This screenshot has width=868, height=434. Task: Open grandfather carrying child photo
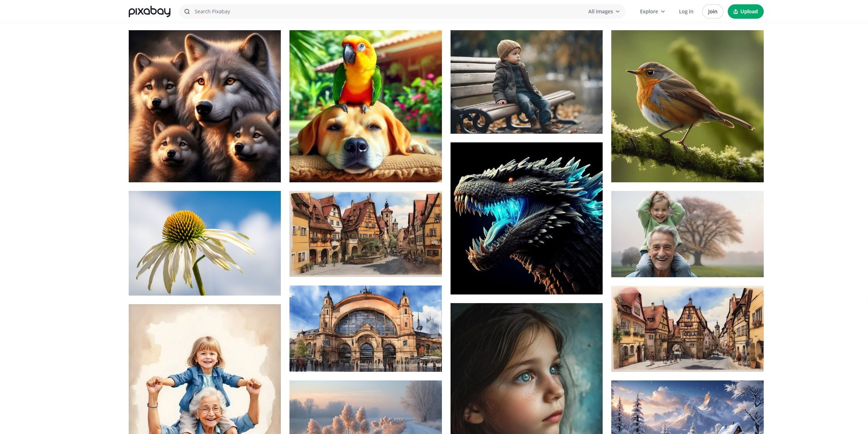687,234
